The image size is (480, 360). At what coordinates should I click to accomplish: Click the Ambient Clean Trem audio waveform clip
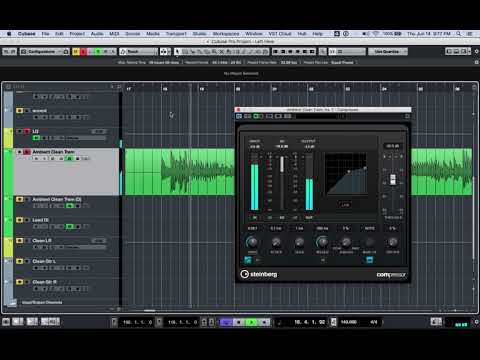tap(180, 172)
